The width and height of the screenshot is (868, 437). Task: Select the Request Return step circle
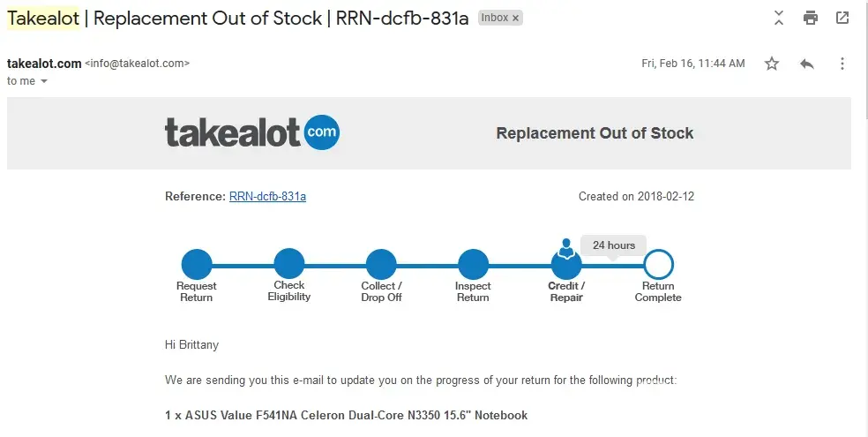pyautogui.click(x=197, y=264)
